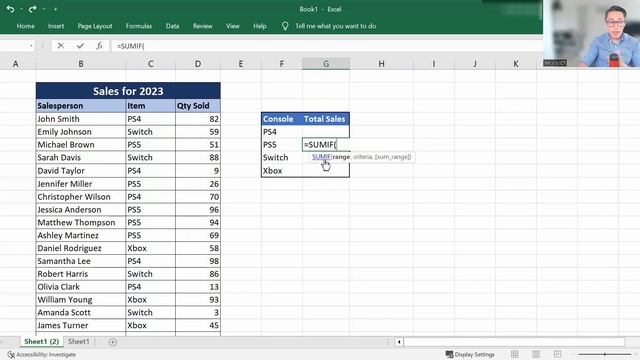Click inside the formula bar containing =SUMIF(
Viewport: 640px width, 360px height.
click(x=327, y=46)
